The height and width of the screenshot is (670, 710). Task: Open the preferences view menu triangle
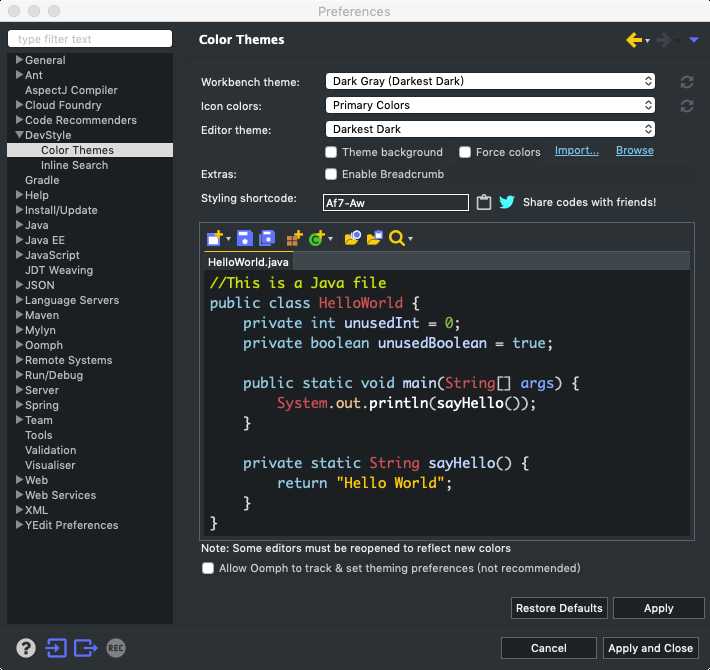(x=694, y=40)
